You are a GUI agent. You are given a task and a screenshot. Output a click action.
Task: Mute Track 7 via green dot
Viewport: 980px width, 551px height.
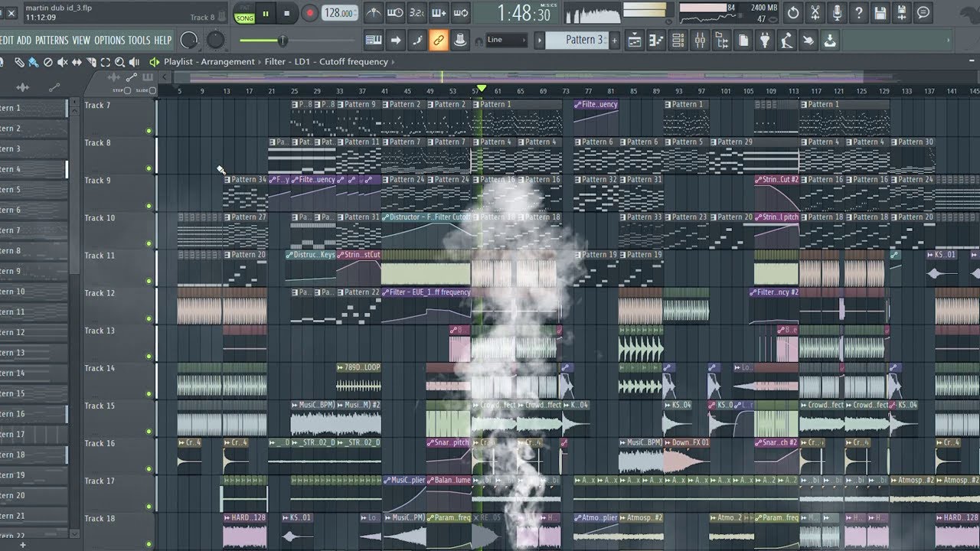149,131
